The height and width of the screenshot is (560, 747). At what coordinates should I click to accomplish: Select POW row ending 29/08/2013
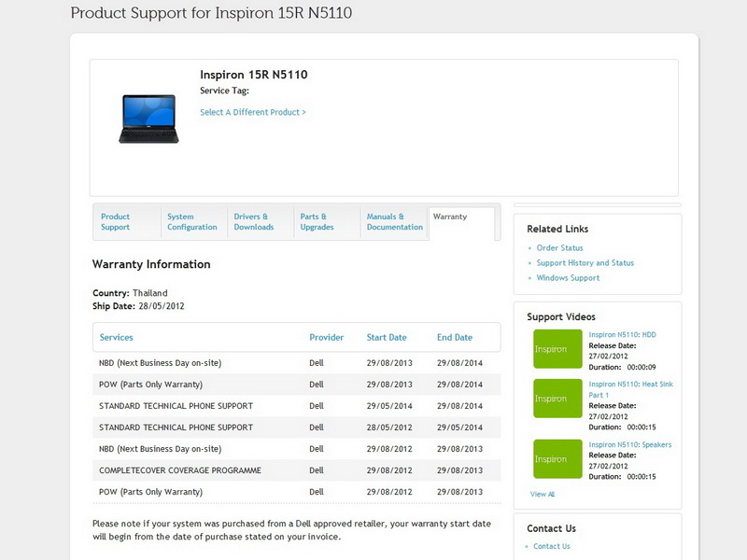tap(296, 492)
